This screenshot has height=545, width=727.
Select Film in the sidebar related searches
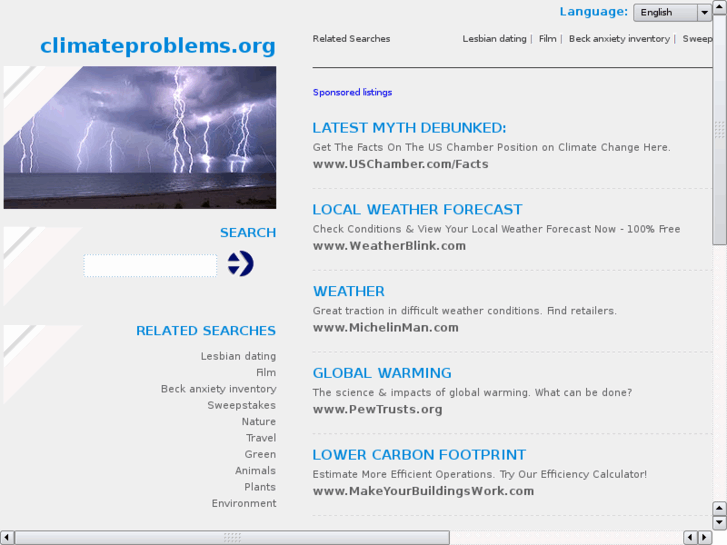coord(266,372)
